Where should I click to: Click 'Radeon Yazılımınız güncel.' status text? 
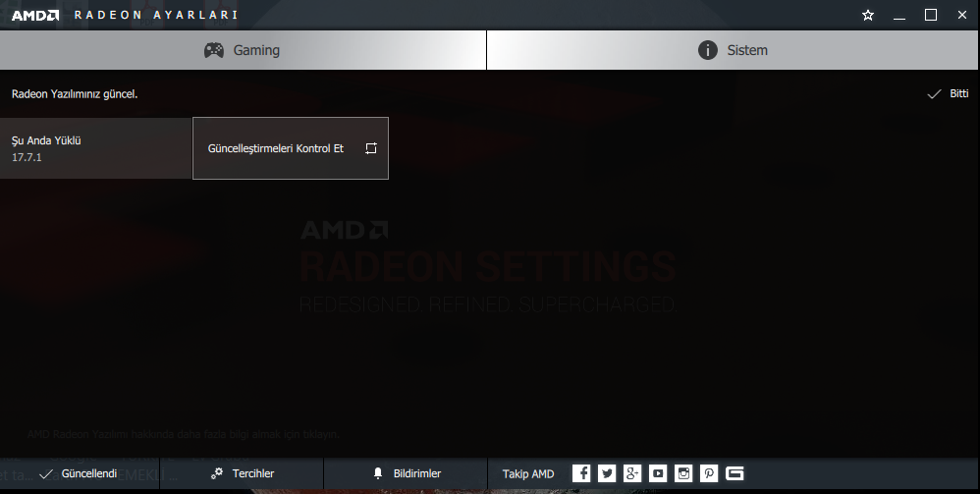[x=75, y=94]
